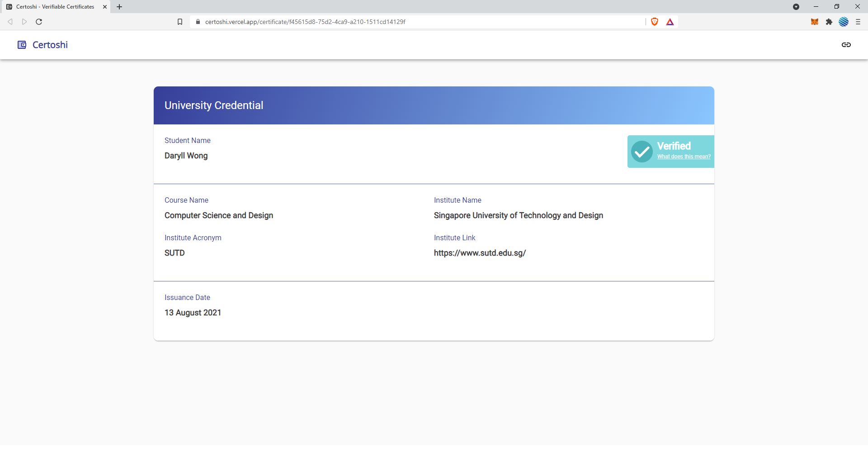868x452 pixels.
Task: Expand the tab search dropdown arrow
Action: pyautogui.click(x=796, y=7)
